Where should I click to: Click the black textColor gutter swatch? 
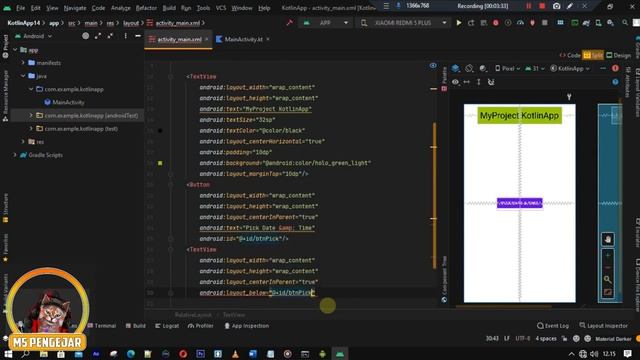pos(160,131)
